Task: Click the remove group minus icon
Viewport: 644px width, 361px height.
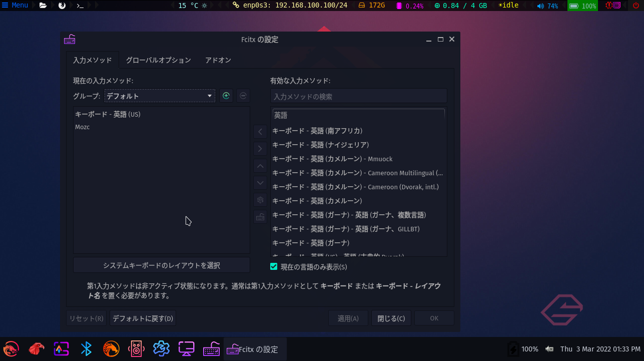Action: 243,96
